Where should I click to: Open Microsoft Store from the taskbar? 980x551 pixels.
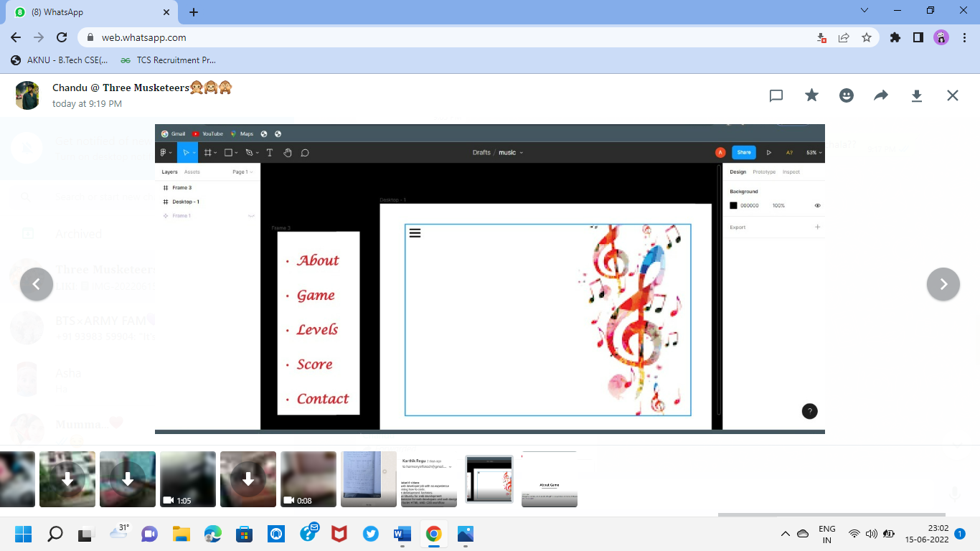245,534
